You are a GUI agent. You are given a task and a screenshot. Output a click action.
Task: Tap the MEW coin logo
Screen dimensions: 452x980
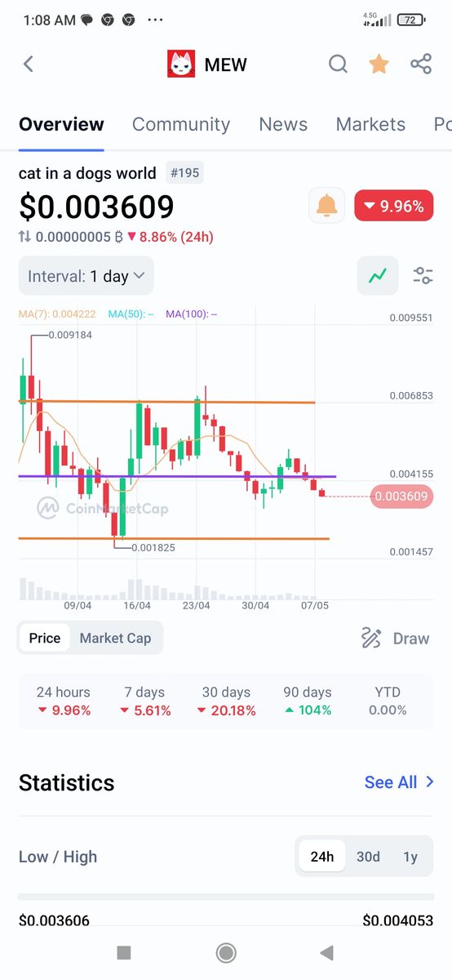181,64
